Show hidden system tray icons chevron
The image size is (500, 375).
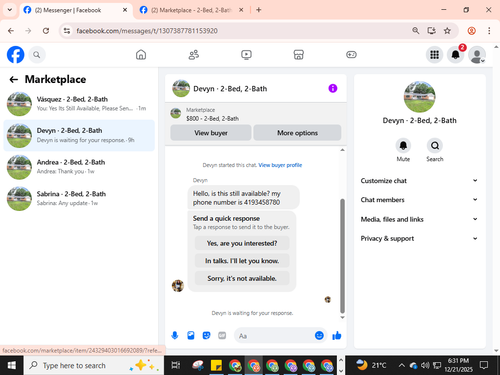pyautogui.click(x=402, y=366)
